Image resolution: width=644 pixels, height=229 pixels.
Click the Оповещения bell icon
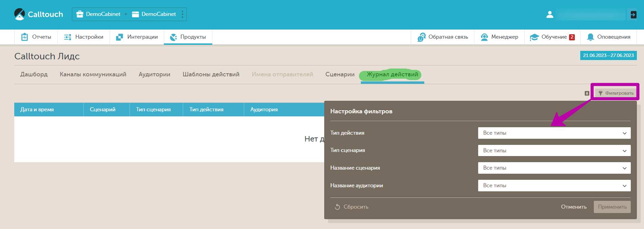590,37
